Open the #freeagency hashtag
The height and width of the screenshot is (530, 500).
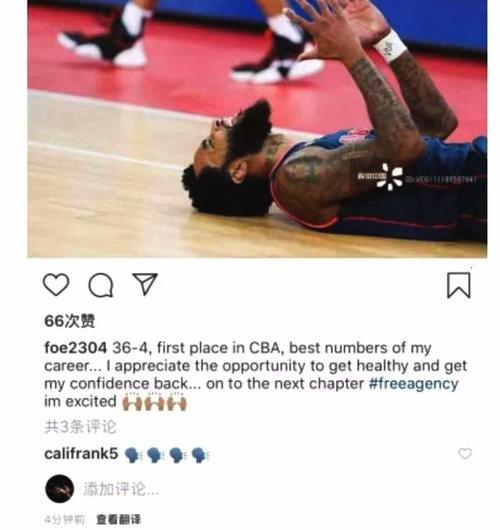coord(413,384)
